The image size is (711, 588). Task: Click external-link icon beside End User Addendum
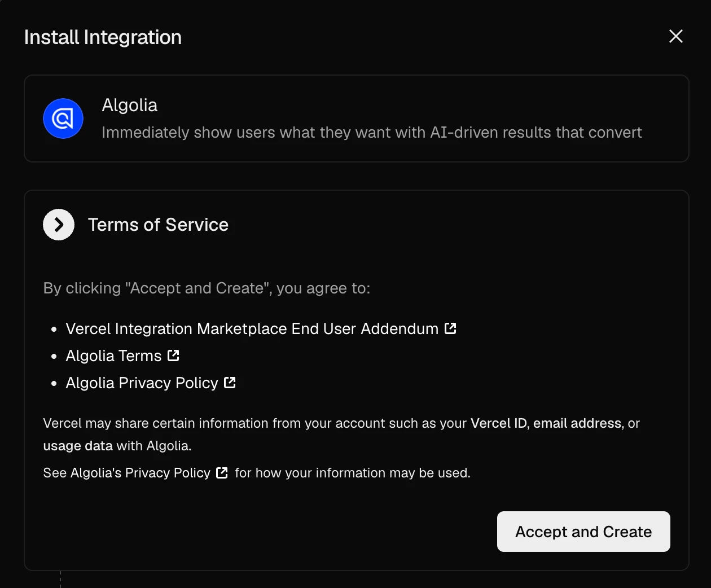click(450, 328)
